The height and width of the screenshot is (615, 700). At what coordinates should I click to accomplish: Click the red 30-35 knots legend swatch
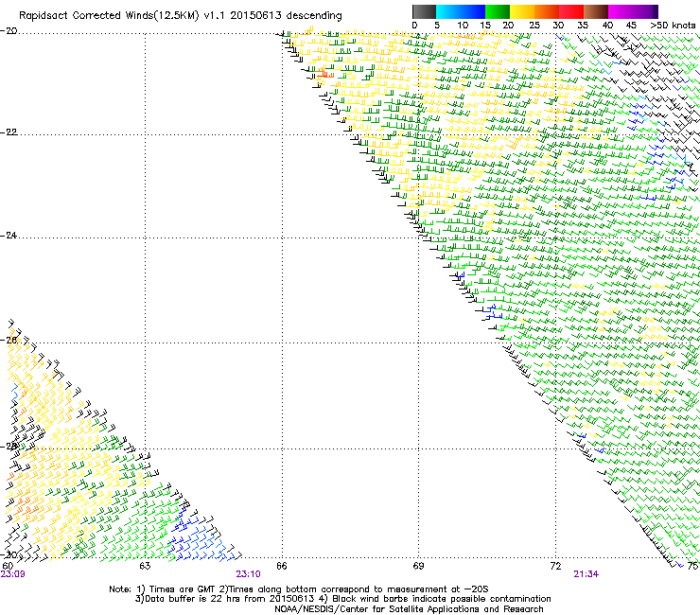(571, 11)
